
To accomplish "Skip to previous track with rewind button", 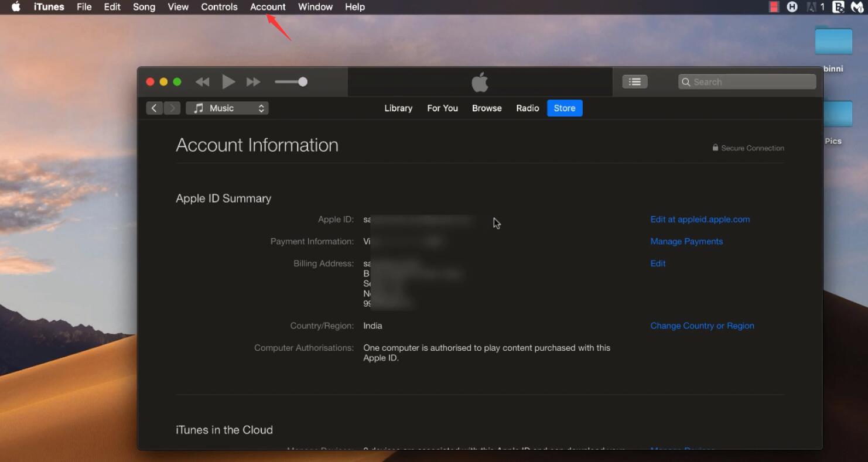I will click(x=202, y=82).
